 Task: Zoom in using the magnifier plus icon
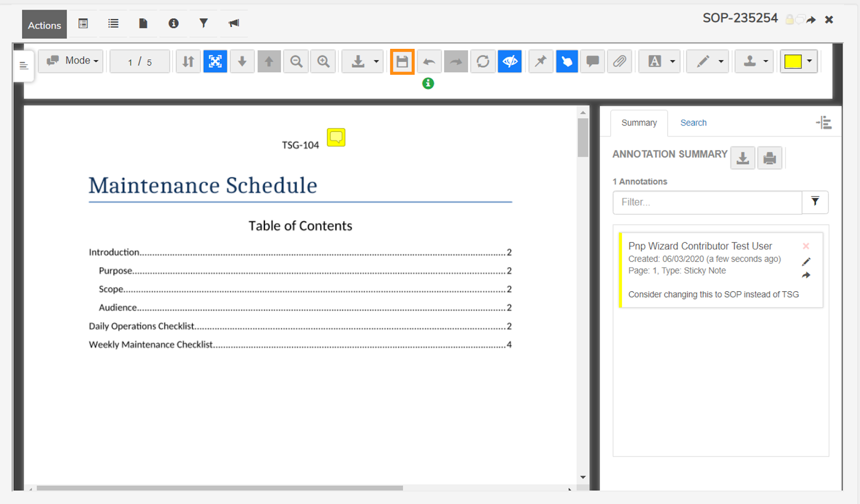(x=323, y=62)
